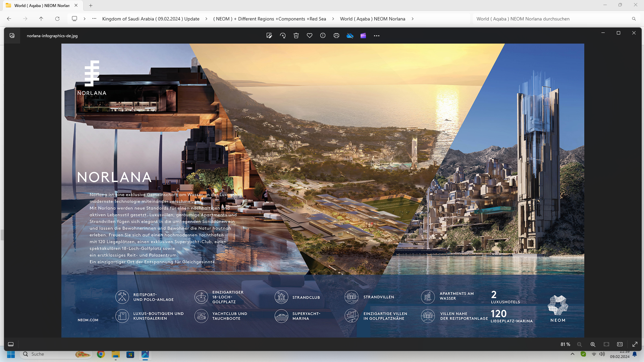The image size is (644, 362).
Task: Open the Clipchamp video editor icon
Action: 363,36
